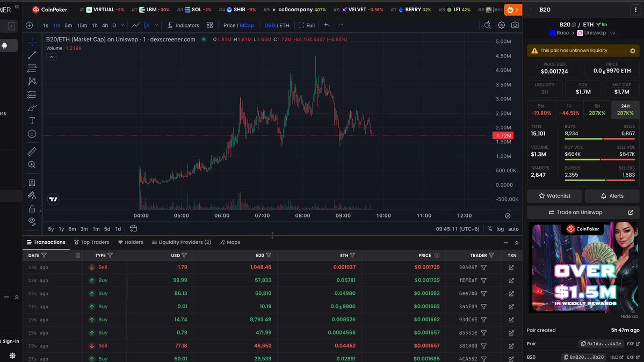Open transaction link for trader fEFEaF

511,281
